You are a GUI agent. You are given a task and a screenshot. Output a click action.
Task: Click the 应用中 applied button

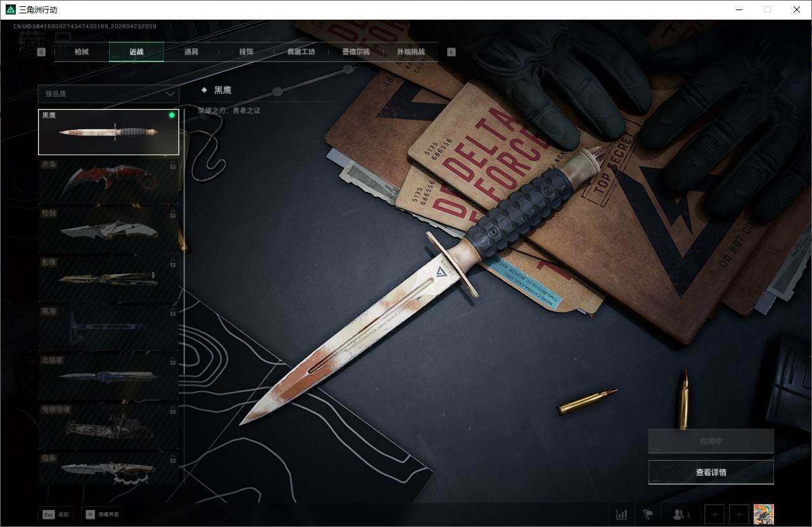711,441
